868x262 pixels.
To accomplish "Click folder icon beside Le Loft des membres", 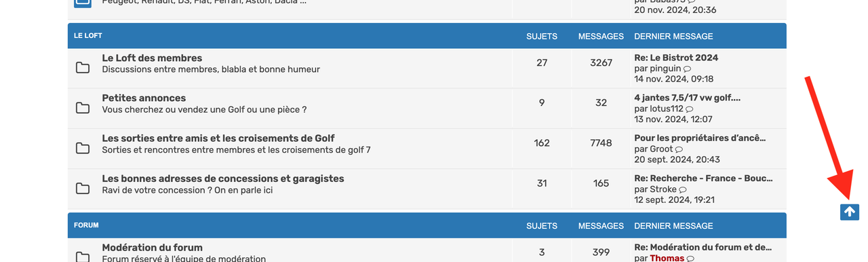I will (83, 68).
